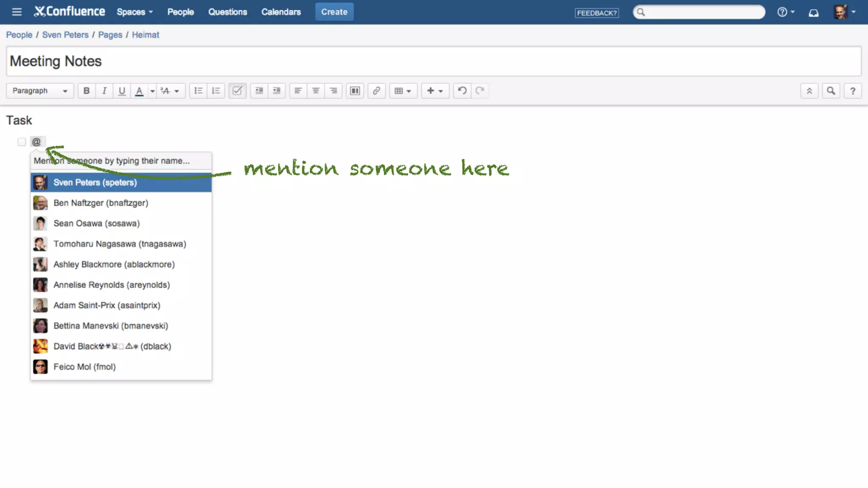Open the Sven Peters breadcrumb link
868x488 pixels.
click(65, 35)
